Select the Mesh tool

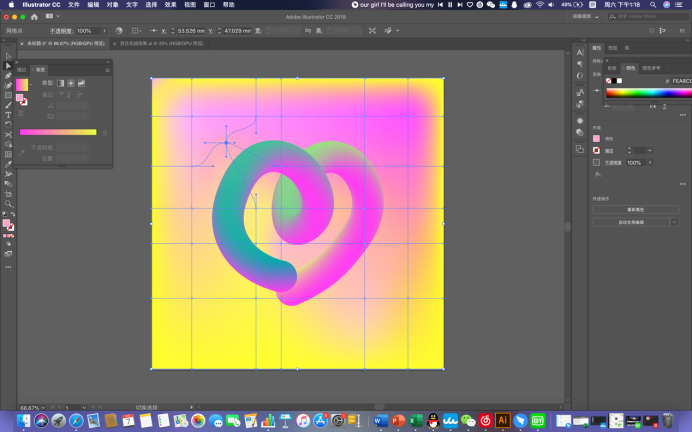click(x=8, y=154)
